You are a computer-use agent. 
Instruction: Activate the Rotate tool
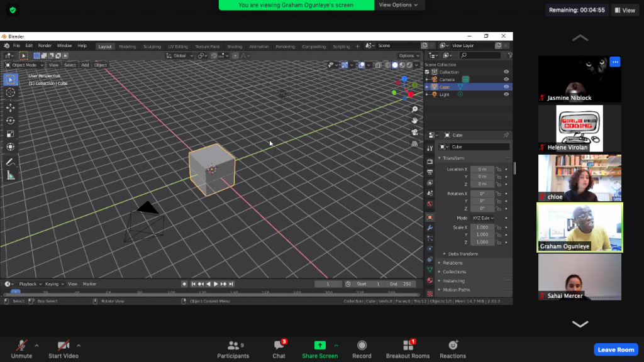[x=10, y=121]
